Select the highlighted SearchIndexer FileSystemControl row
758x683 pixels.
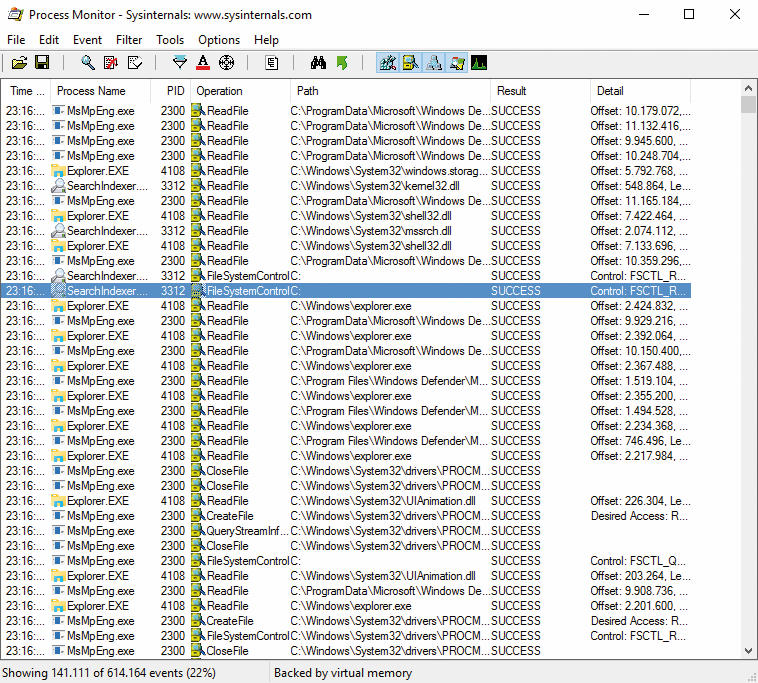(346, 291)
